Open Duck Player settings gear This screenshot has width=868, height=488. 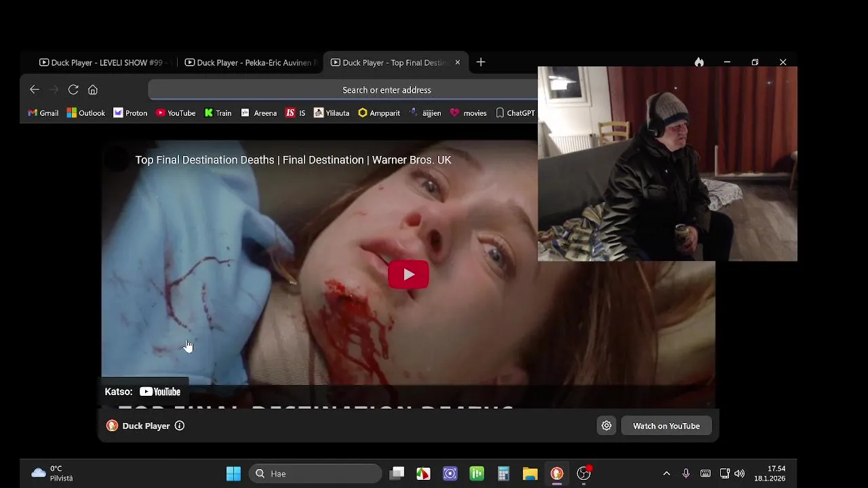606,426
